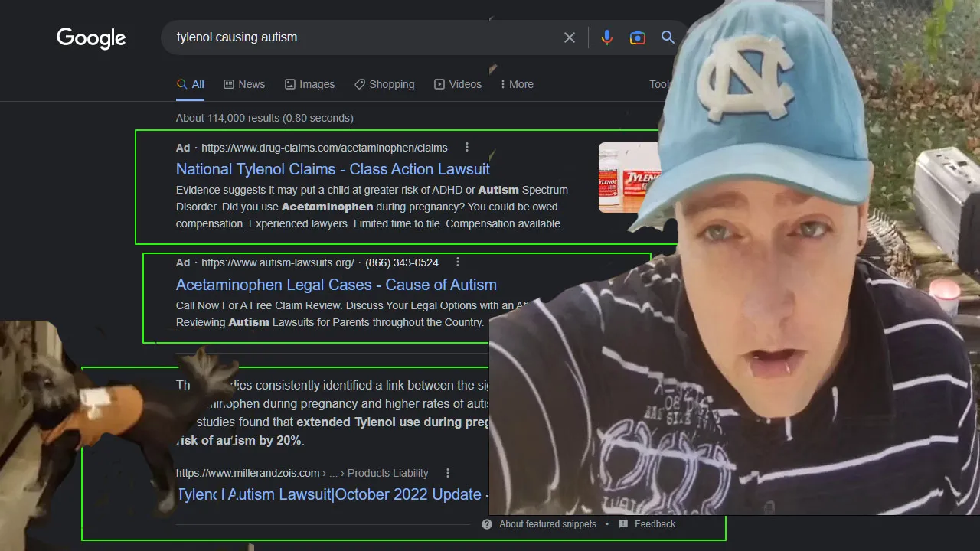Click the Feedback text link
This screenshot has width=980, height=551.
click(x=655, y=524)
